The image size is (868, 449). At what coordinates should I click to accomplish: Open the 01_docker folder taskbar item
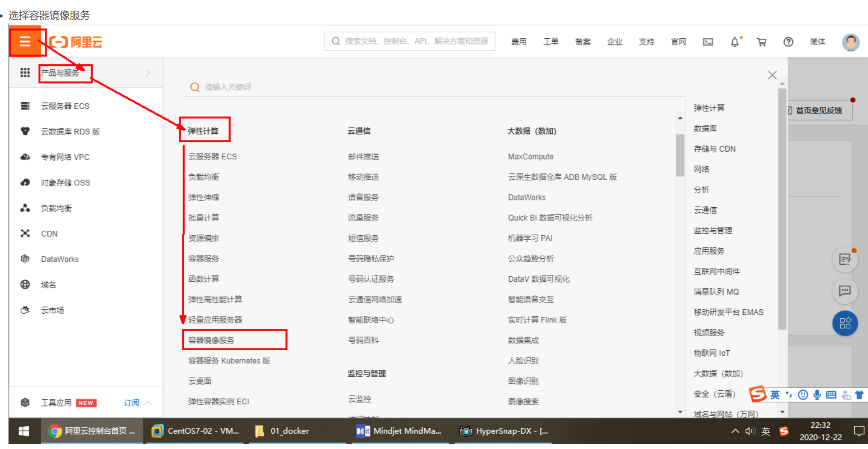click(298, 431)
